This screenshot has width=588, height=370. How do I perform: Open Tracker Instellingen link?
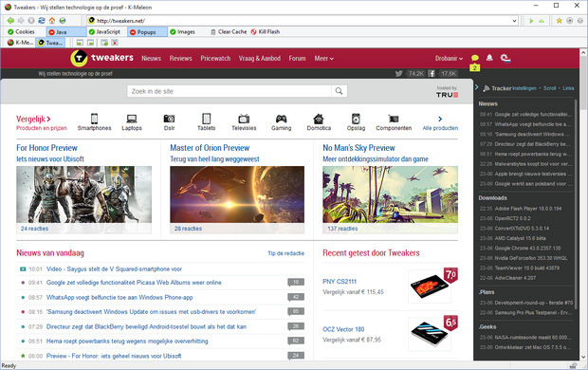point(524,88)
